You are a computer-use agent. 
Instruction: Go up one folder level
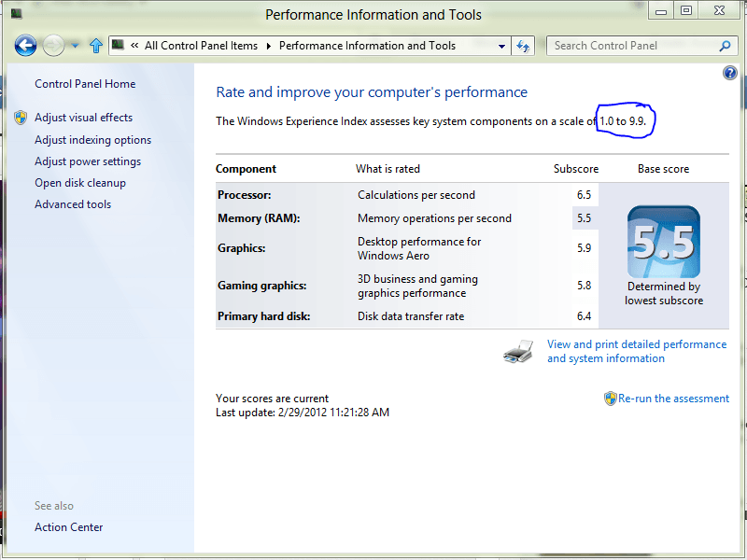tap(95, 46)
